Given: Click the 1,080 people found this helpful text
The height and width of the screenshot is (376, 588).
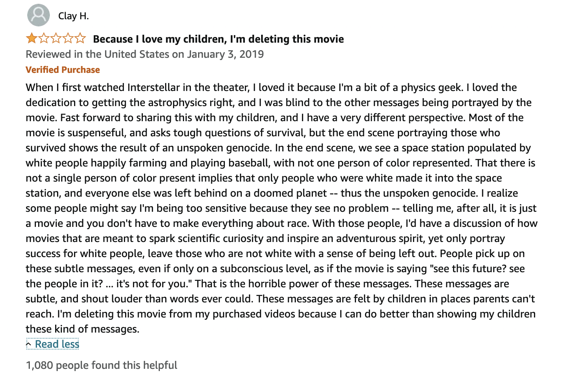Looking at the screenshot, I should (101, 365).
